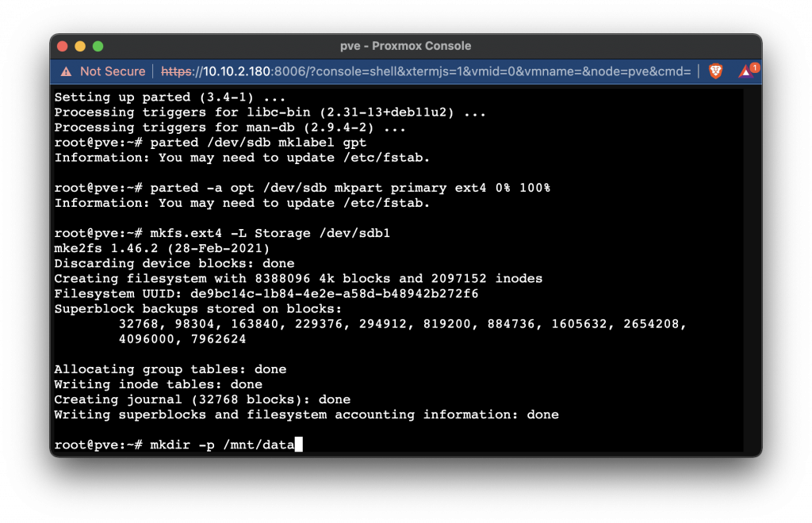812x523 pixels.
Task: Click the "Creating filesystem with 8388096 4k blocks" line
Action: tap(298, 278)
